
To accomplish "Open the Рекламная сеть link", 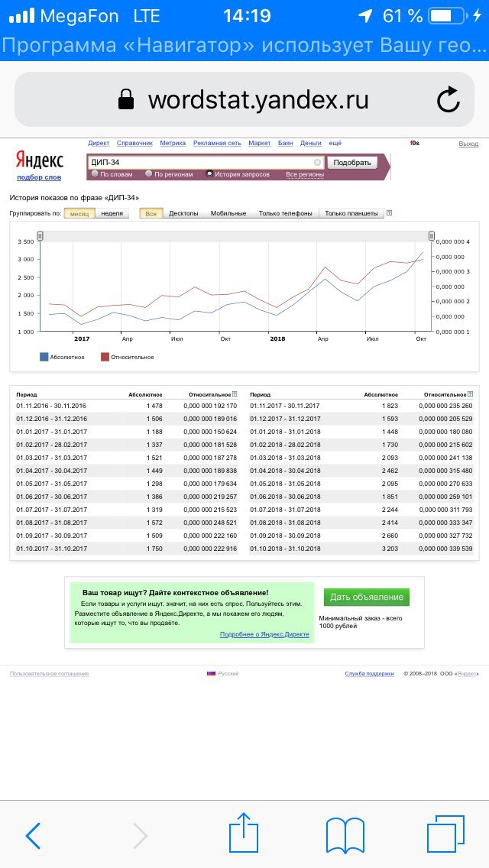I will (x=217, y=144).
